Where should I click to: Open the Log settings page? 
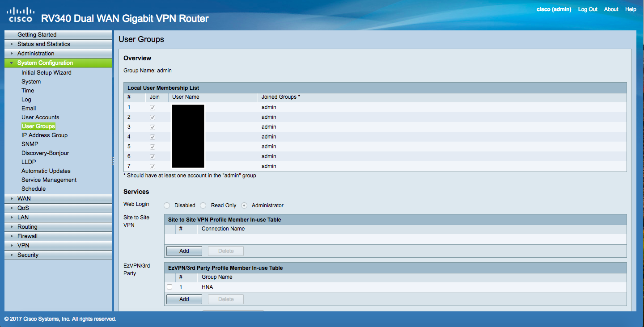click(26, 100)
